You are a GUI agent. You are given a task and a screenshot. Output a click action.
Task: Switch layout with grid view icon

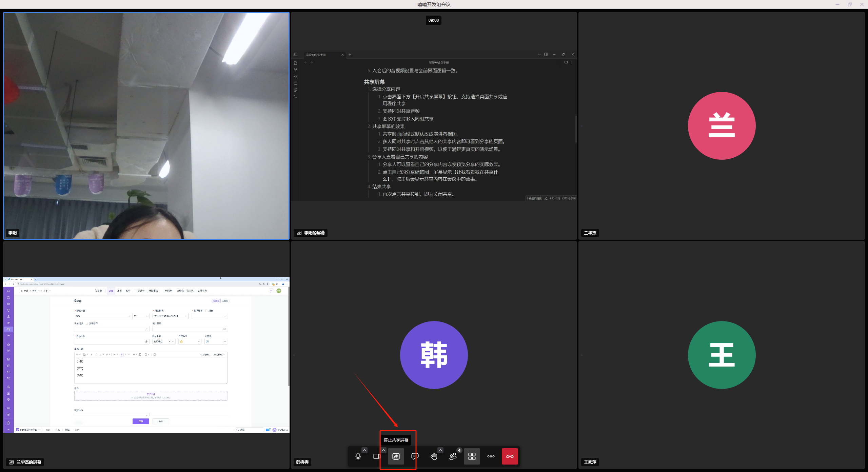tap(472, 456)
